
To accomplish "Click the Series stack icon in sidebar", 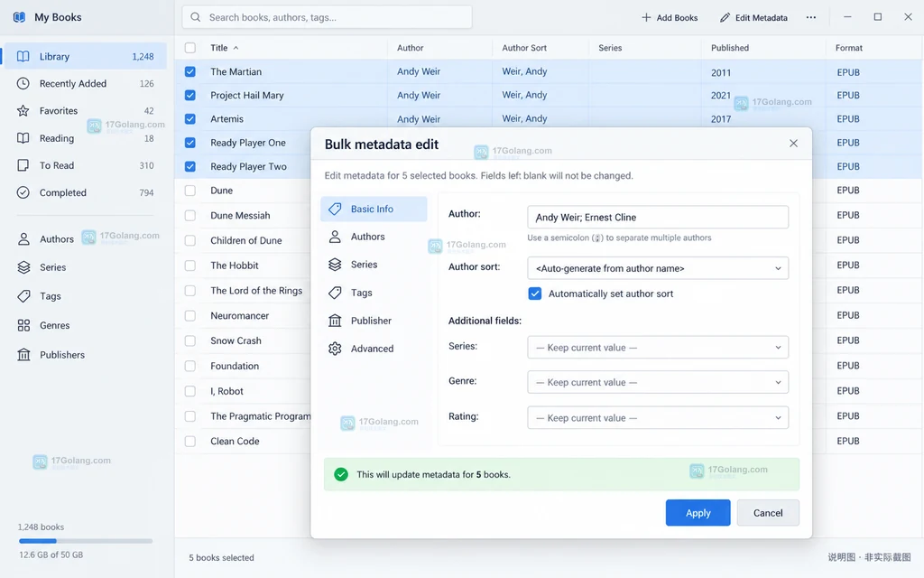I will [x=23, y=267].
